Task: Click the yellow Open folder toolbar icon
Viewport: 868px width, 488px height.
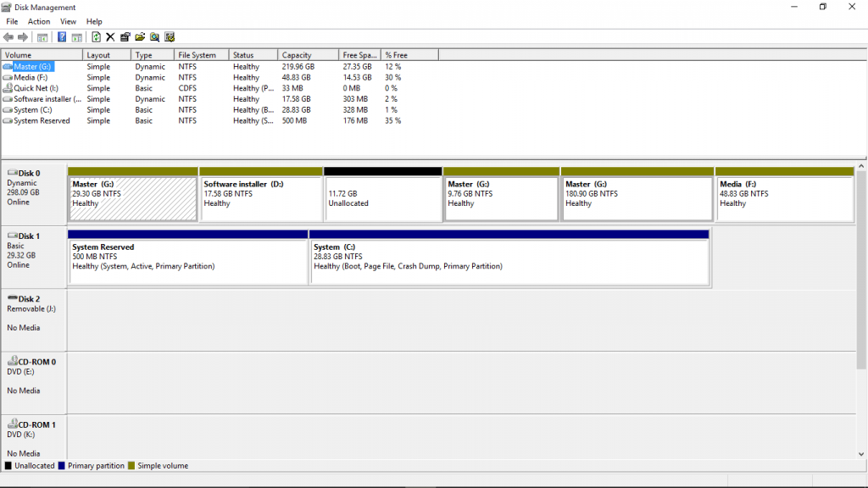Action: [x=140, y=37]
